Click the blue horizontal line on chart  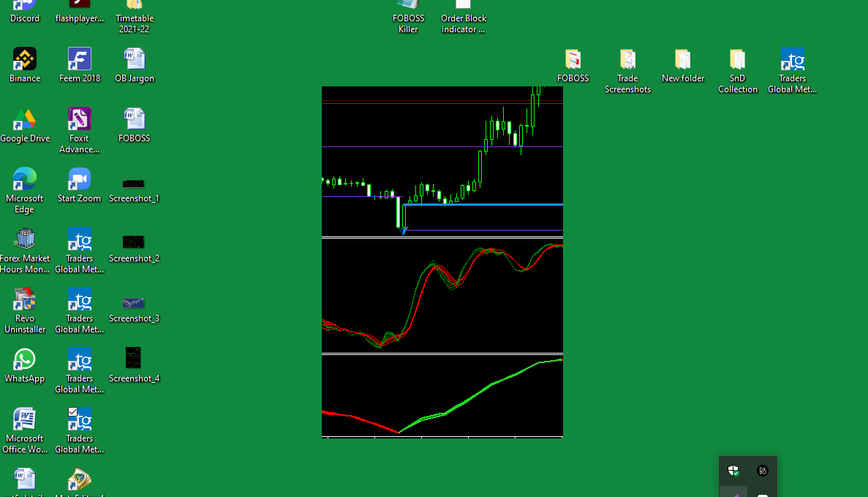click(484, 204)
